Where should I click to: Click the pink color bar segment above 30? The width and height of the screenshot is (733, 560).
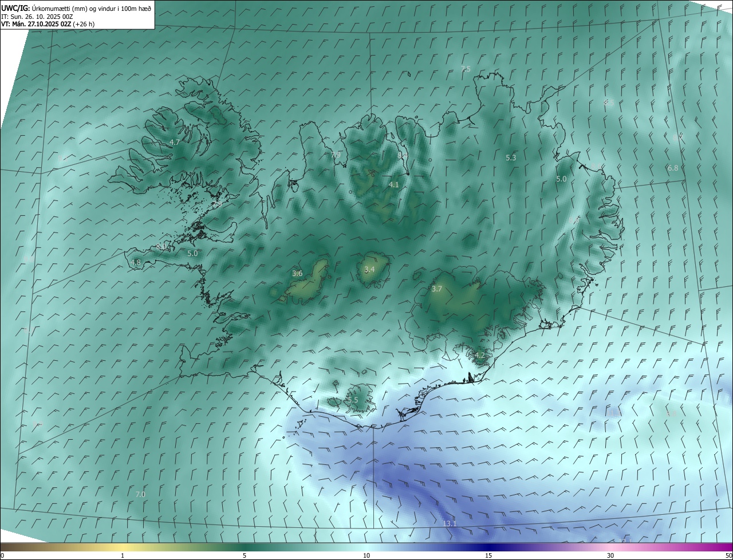click(x=610, y=547)
